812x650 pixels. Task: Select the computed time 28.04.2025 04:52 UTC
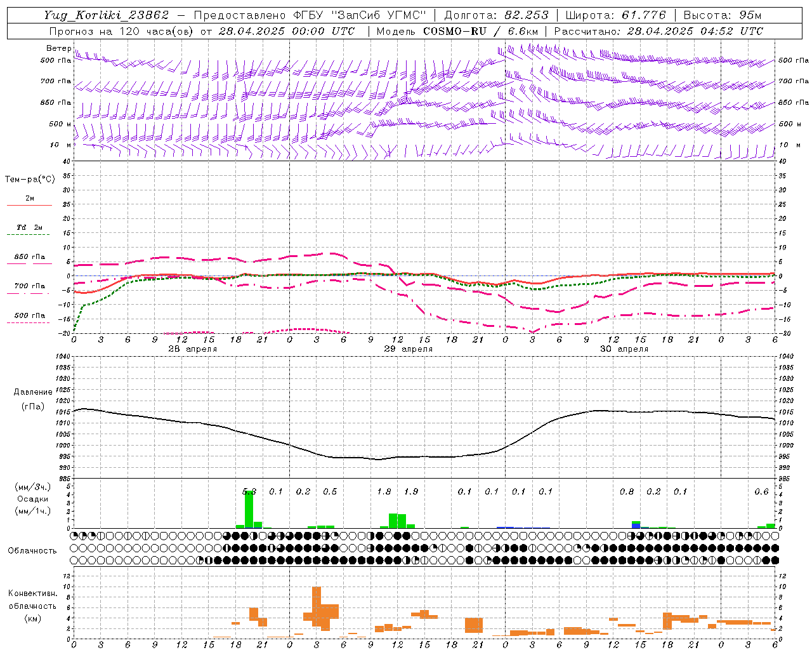pos(695,31)
